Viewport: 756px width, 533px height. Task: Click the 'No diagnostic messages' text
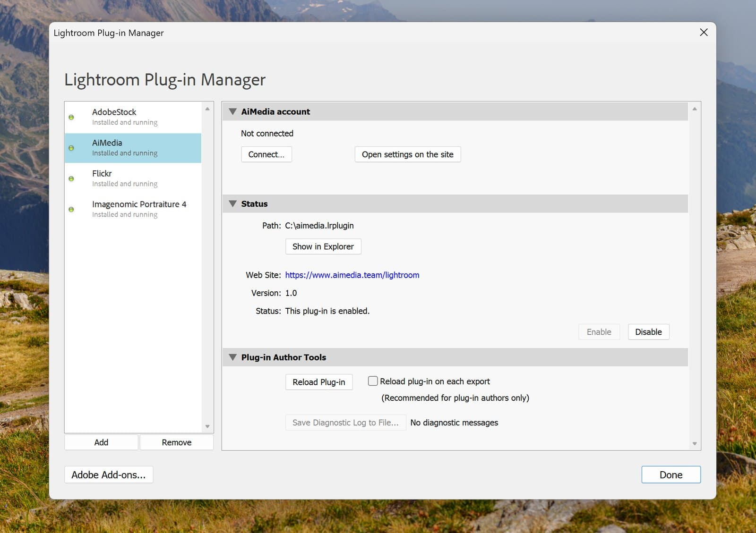(454, 423)
